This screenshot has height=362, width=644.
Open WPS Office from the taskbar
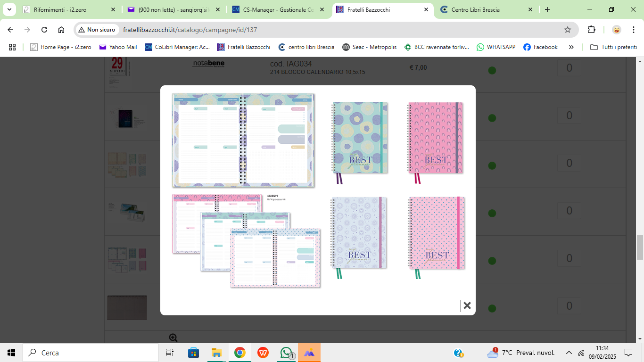tap(263, 353)
